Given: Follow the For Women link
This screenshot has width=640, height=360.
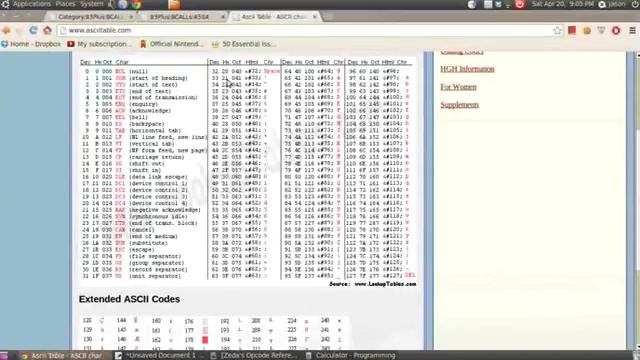Looking at the screenshot, I should click(458, 87).
